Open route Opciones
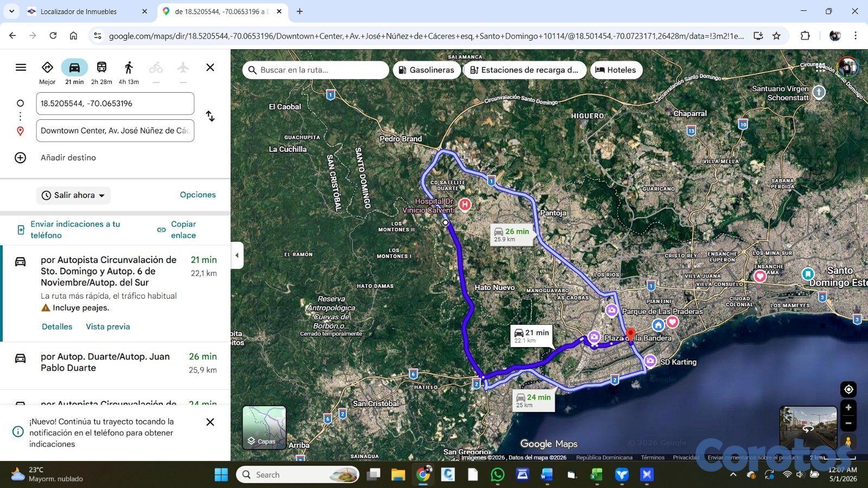The width and height of the screenshot is (868, 488). pyautogui.click(x=198, y=195)
